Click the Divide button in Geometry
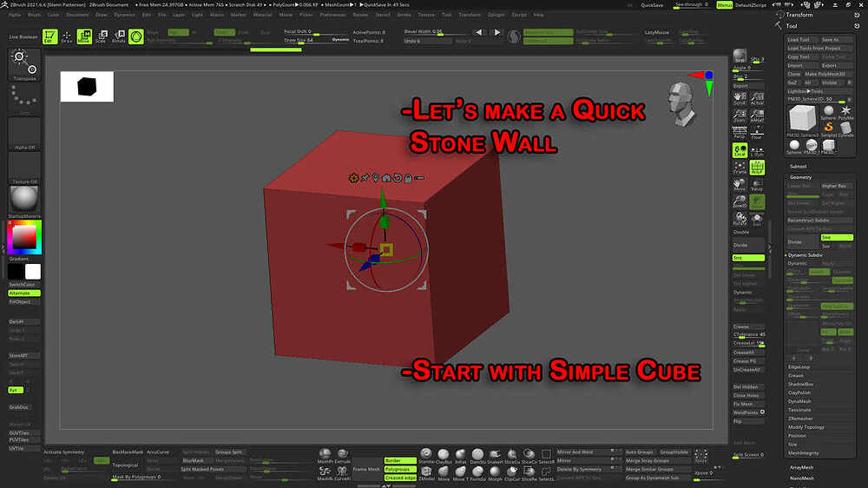Image resolution: width=868 pixels, height=488 pixels. [x=803, y=242]
